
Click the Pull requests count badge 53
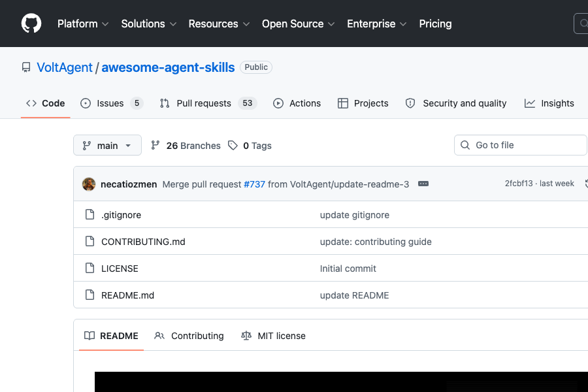(x=248, y=103)
